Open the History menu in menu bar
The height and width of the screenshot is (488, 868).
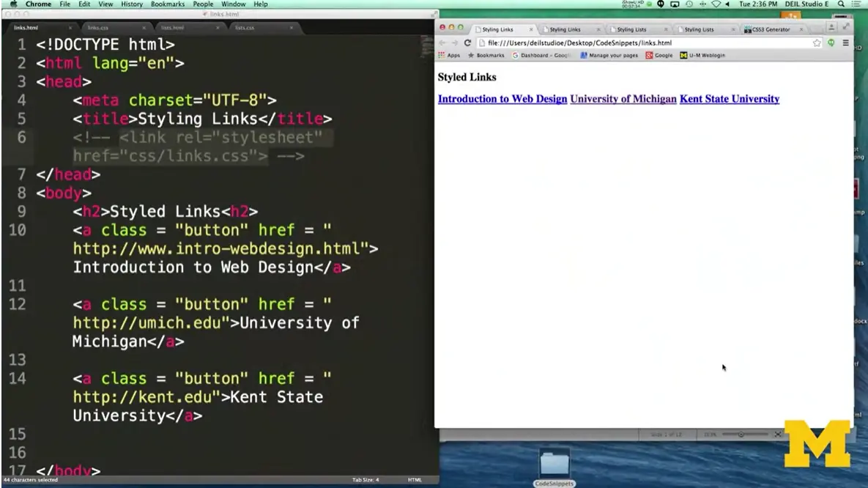132,4
